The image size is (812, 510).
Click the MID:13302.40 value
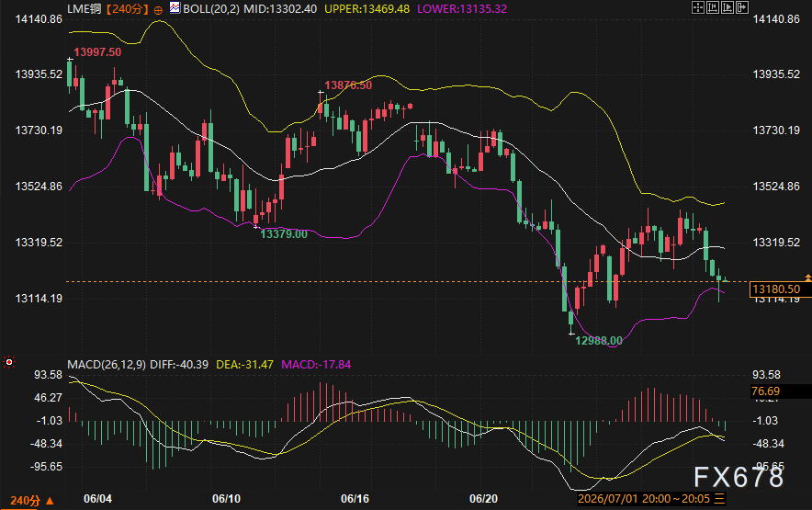[x=280, y=9]
